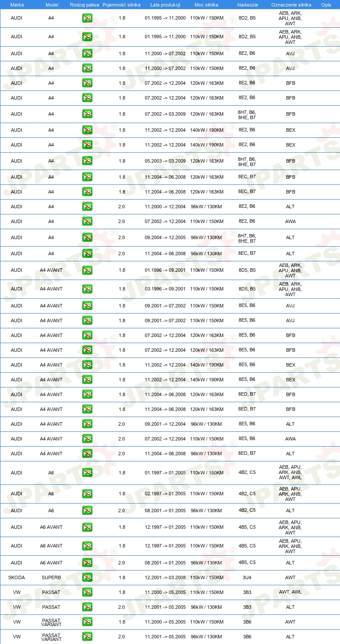Click fuel icon for A4 2.0 from 11.2000
This screenshot has height=644, width=340.
[87, 207]
